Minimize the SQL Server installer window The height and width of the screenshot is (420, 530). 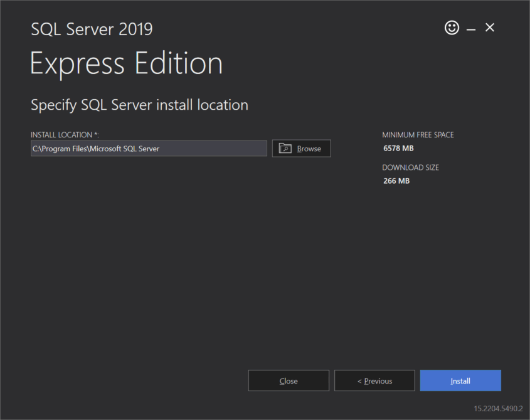point(471,29)
